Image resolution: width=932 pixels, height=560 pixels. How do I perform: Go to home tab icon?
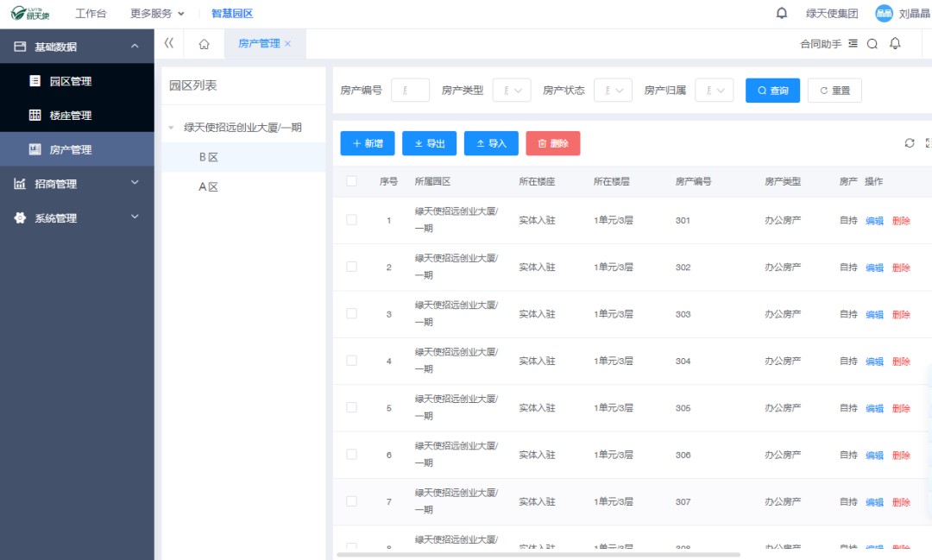[x=204, y=44]
